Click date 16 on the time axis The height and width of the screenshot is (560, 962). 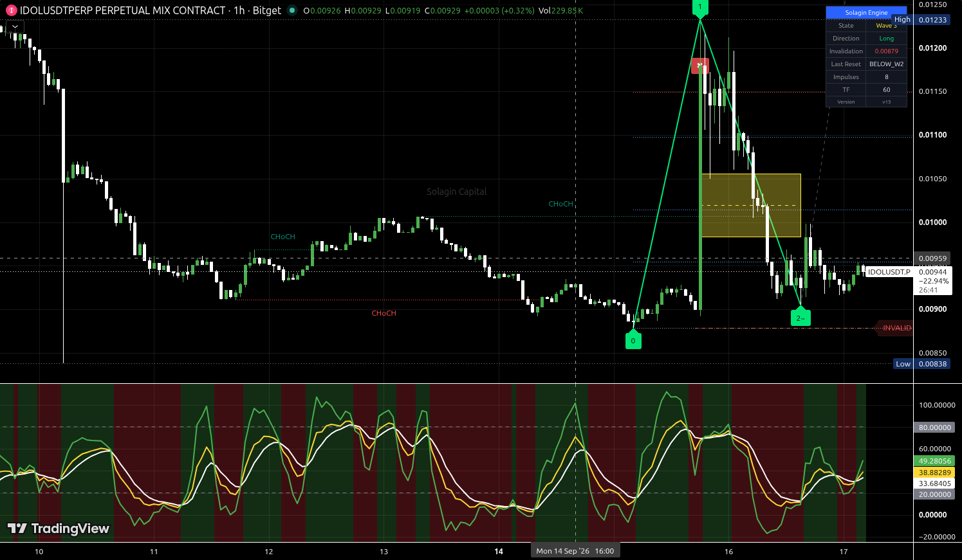coord(728,552)
